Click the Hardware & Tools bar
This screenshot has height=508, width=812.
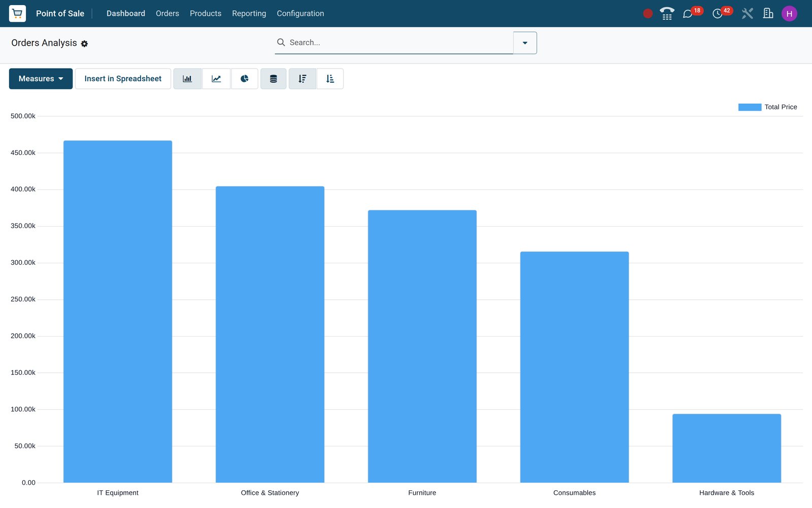pos(727,448)
